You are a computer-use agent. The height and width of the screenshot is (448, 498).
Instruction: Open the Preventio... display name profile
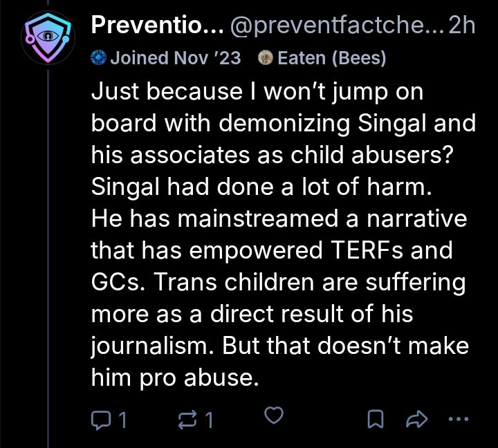(158, 28)
